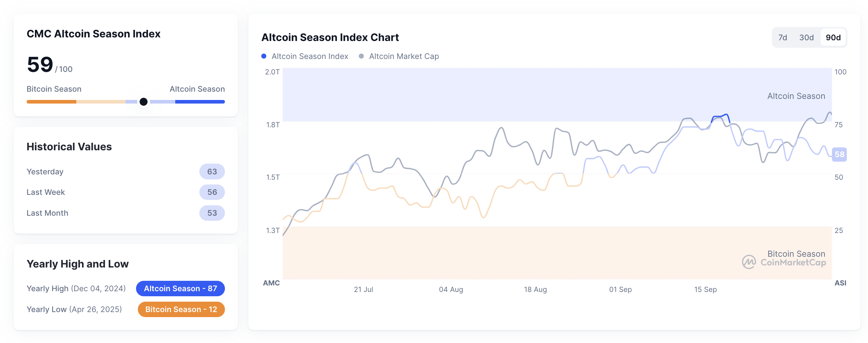The width and height of the screenshot is (868, 343).
Task: Click the Altcoin Season - 87 pill
Action: pos(180,288)
